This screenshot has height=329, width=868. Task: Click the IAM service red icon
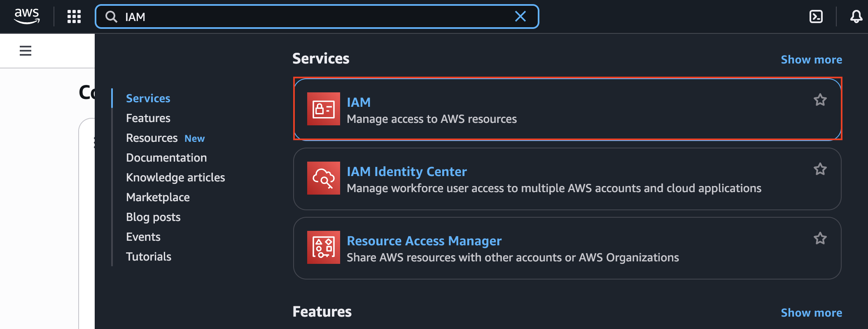[324, 109]
